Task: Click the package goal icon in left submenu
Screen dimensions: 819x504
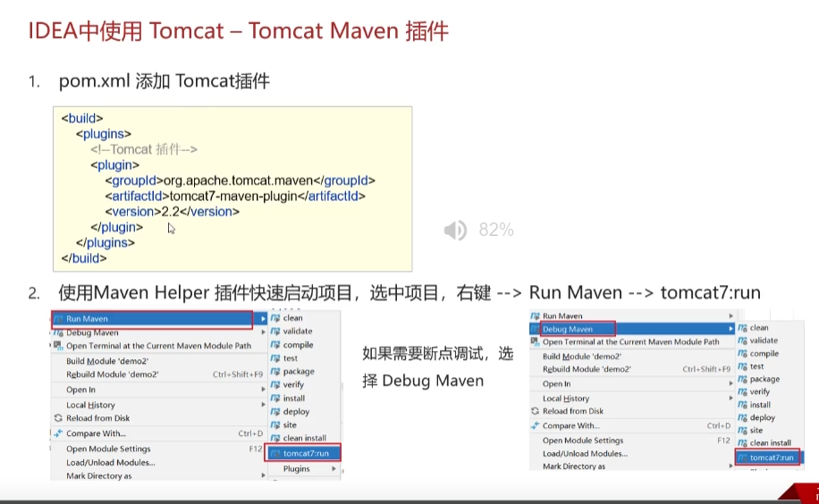Action: [275, 372]
